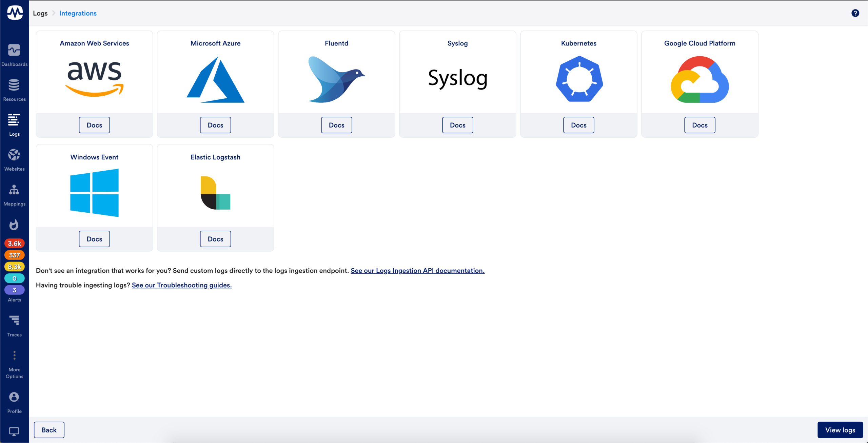The height and width of the screenshot is (443, 868).
Task: Click the Windows Event logo
Action: coord(94,193)
